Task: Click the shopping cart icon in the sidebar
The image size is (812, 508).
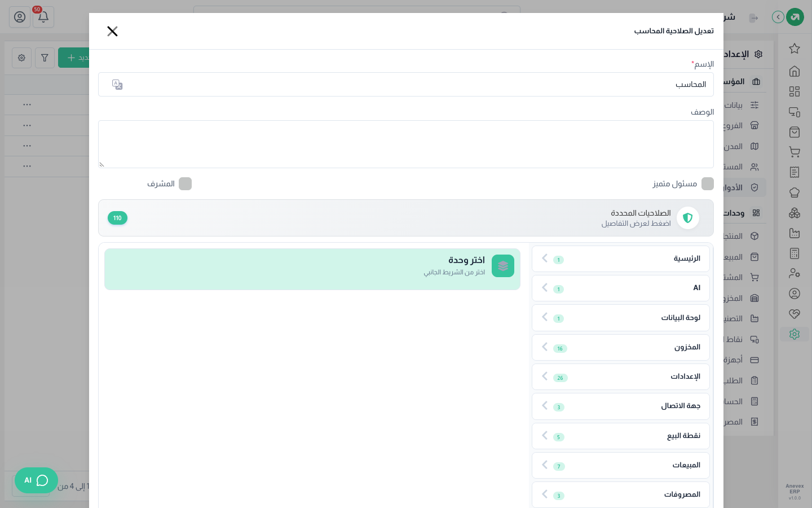Action: point(795,152)
